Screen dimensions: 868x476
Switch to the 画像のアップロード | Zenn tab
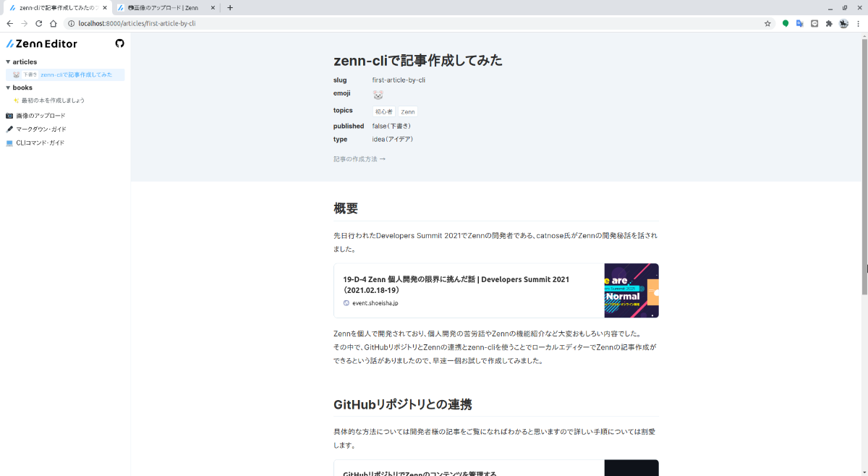tap(166, 8)
